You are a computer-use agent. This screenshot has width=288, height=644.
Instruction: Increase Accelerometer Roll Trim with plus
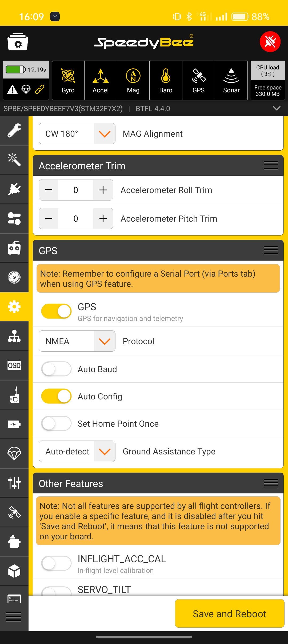tap(103, 190)
